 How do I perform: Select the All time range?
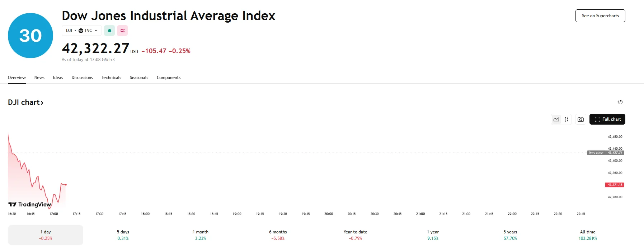[588, 235]
